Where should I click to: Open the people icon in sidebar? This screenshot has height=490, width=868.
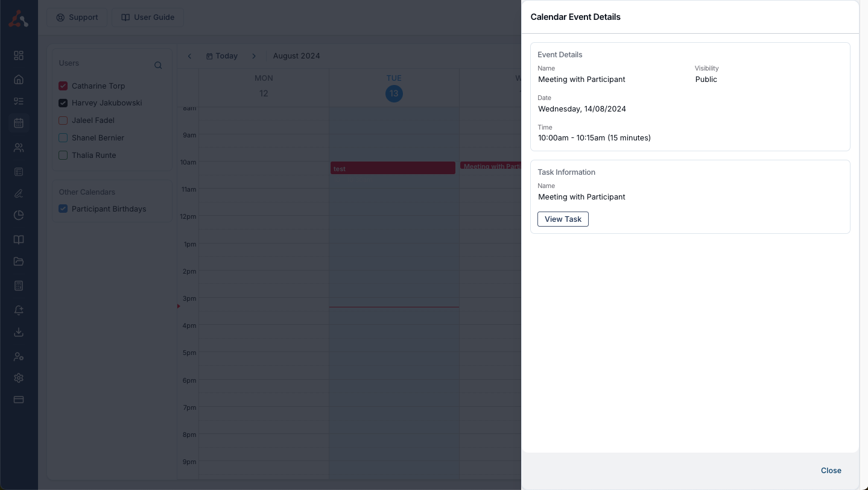tap(19, 148)
